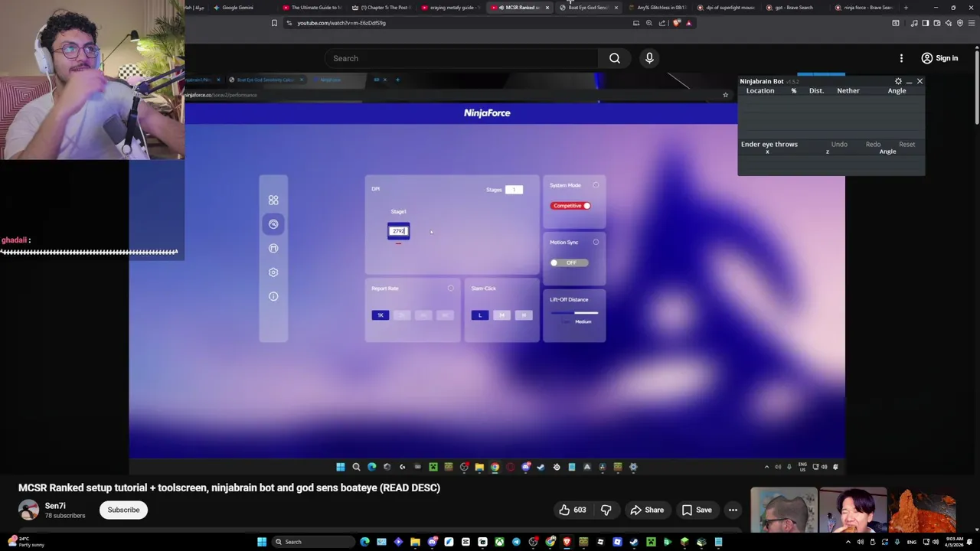980x551 pixels.
Task: Click the in-video NinjaForce page star bookmark
Action: coord(725,95)
